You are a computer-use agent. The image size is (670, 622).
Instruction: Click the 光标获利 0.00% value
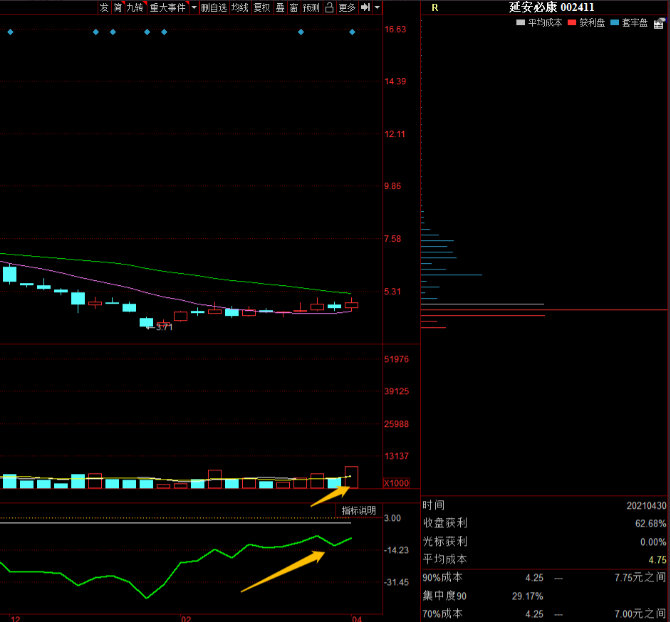tap(653, 542)
